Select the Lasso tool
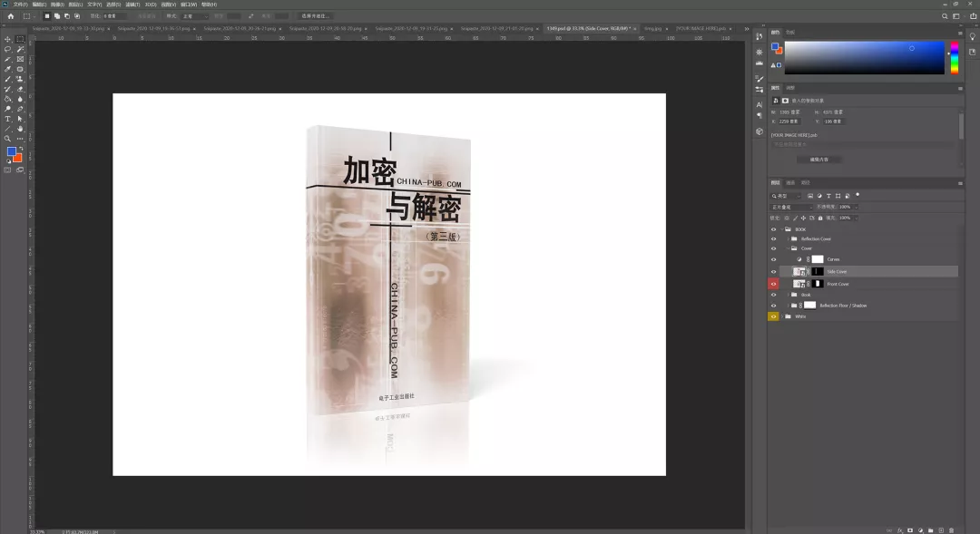The width and height of the screenshot is (980, 534). tap(7, 49)
